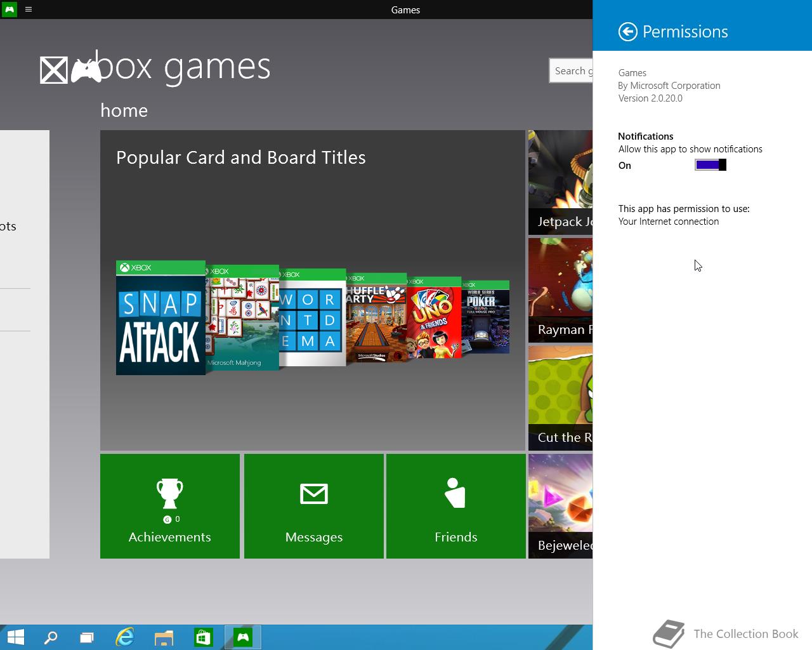Click the person icon on Friends tile
This screenshot has height=650, width=812.
point(455,493)
